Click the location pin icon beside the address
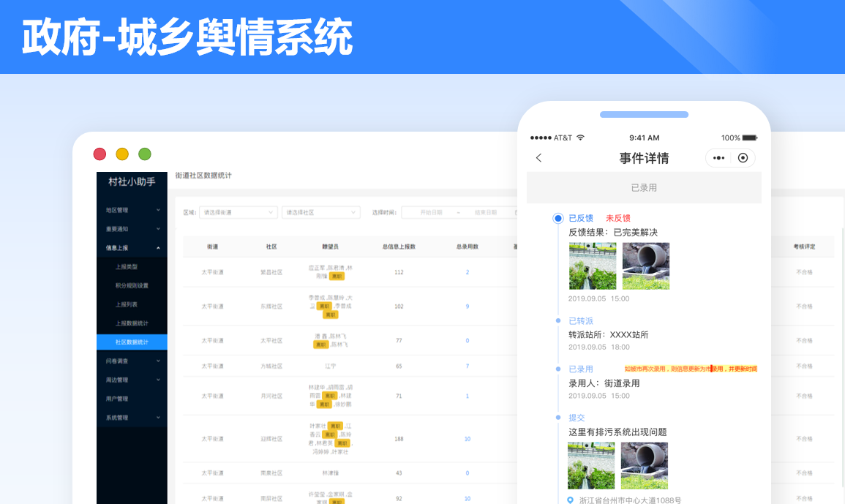Image resolution: width=845 pixels, height=504 pixels. (571, 500)
